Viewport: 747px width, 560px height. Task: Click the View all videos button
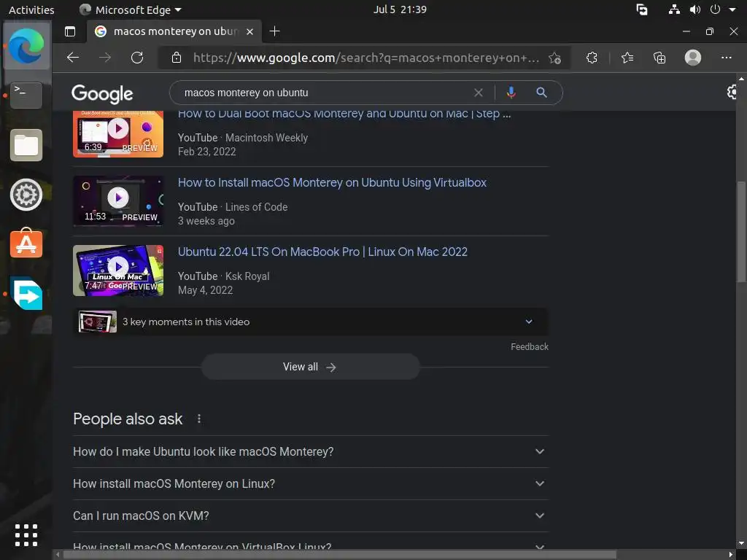pos(311,367)
